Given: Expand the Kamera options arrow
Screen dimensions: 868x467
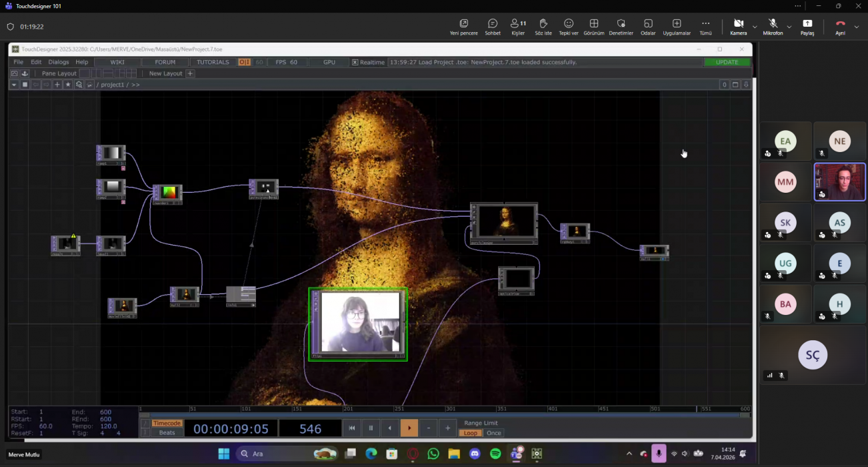Looking at the screenshot, I should click(x=755, y=27).
